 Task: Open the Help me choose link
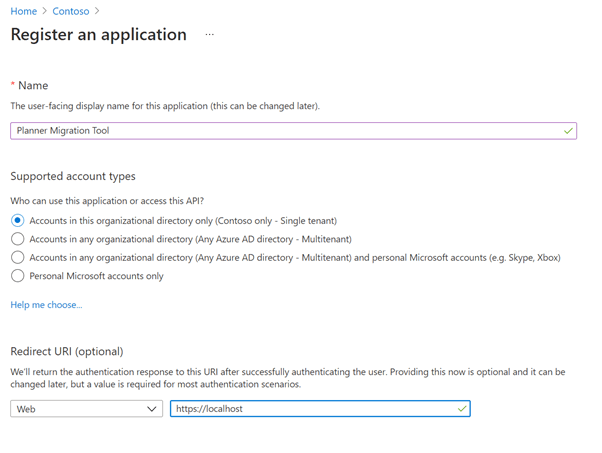[x=46, y=304]
